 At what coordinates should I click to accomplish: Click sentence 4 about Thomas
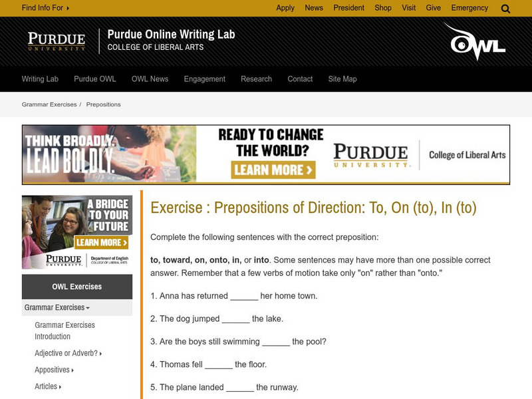click(x=208, y=364)
